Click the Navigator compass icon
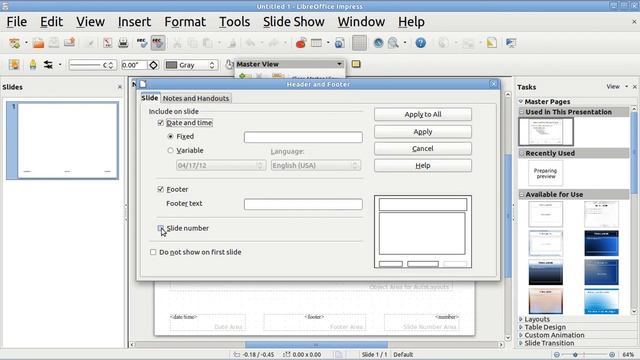This screenshot has width=640, height=360. click(378, 42)
